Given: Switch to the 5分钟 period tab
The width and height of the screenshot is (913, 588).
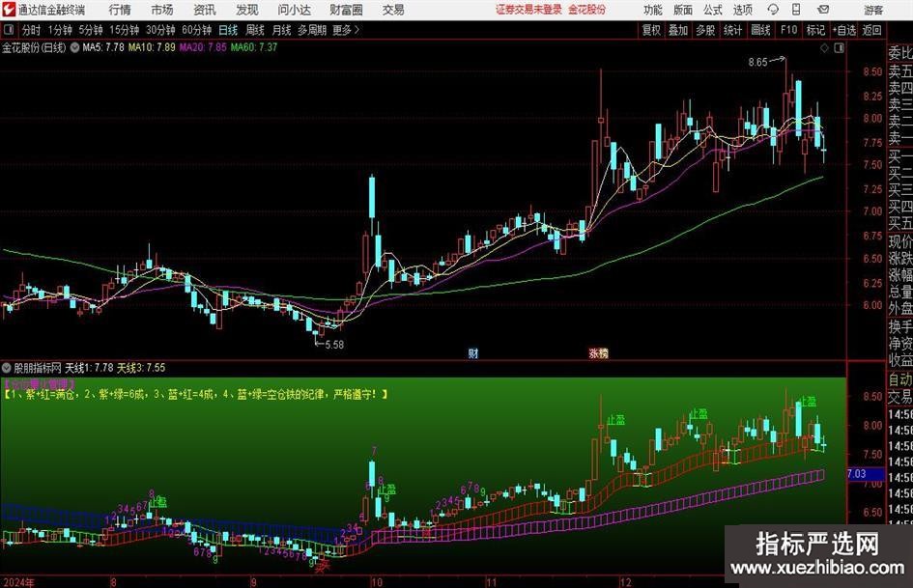Looking at the screenshot, I should (x=91, y=30).
